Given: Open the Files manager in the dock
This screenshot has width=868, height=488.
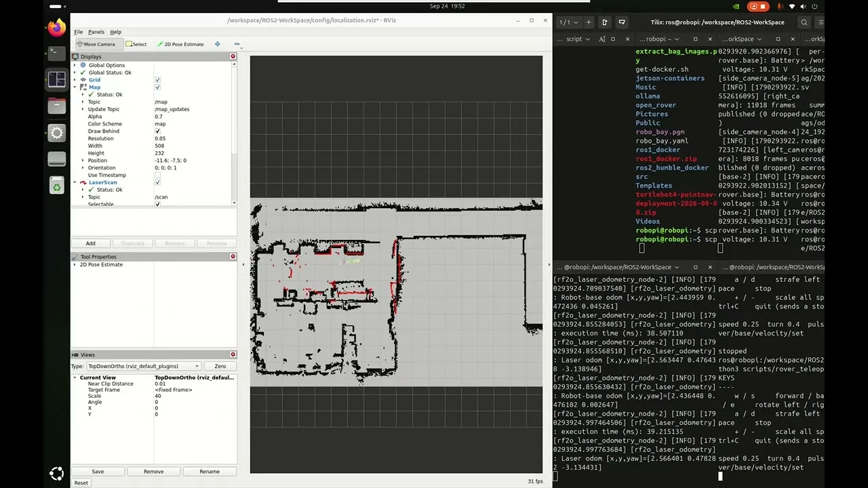Looking at the screenshot, I should 57,106.
